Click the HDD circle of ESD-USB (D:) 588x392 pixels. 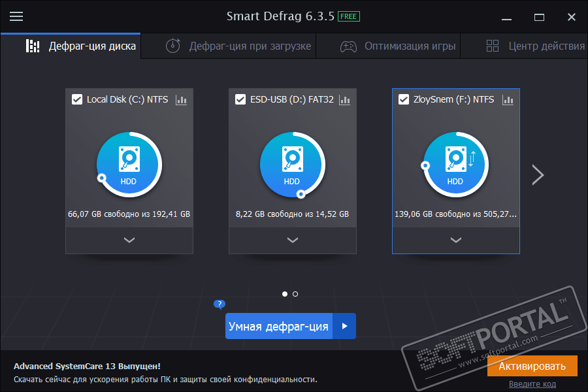(293, 165)
